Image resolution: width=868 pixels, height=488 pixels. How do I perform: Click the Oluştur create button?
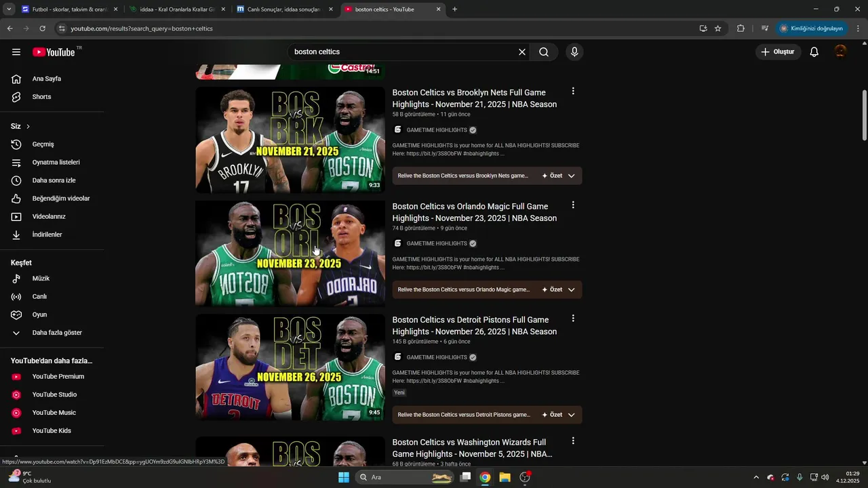(778, 52)
